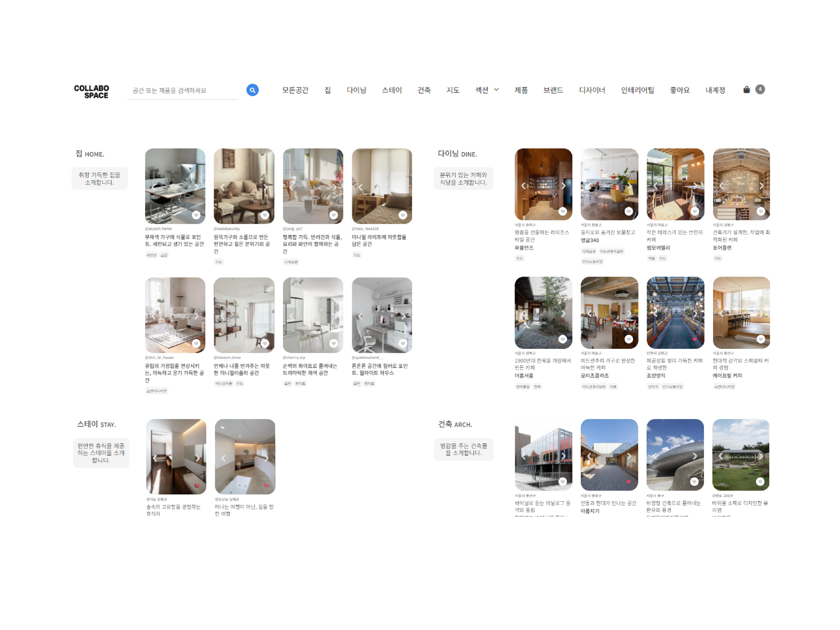
Task: Open the shopping bag cart icon
Action: tap(746, 90)
